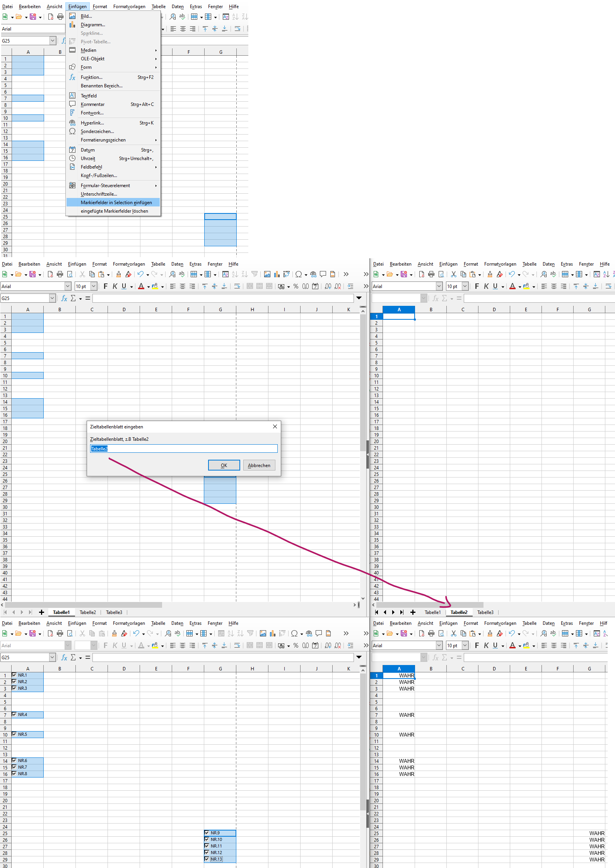Open Paste dropdown arrow in Zieltabellenblatt dialog window

click(108, 275)
